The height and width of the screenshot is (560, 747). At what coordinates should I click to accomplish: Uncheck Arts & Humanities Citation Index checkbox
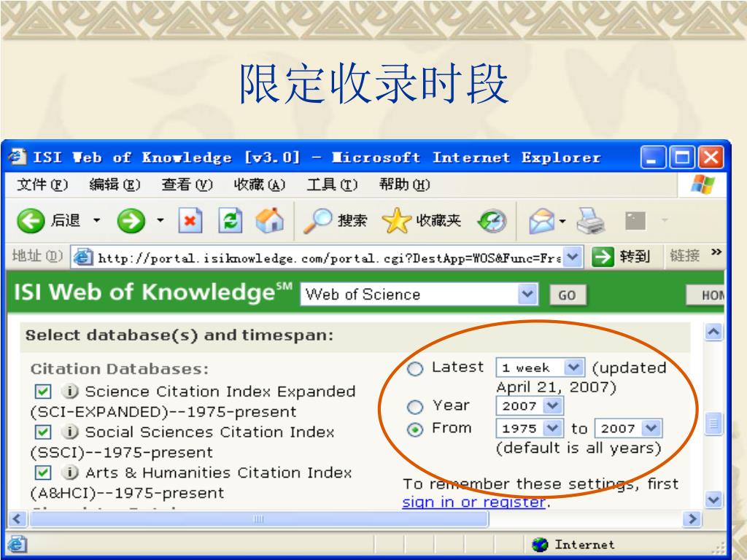(43, 472)
